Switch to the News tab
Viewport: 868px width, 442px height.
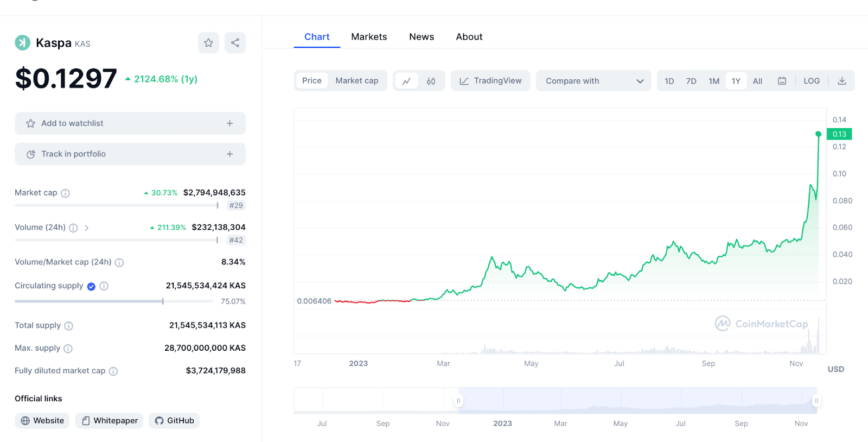[422, 37]
